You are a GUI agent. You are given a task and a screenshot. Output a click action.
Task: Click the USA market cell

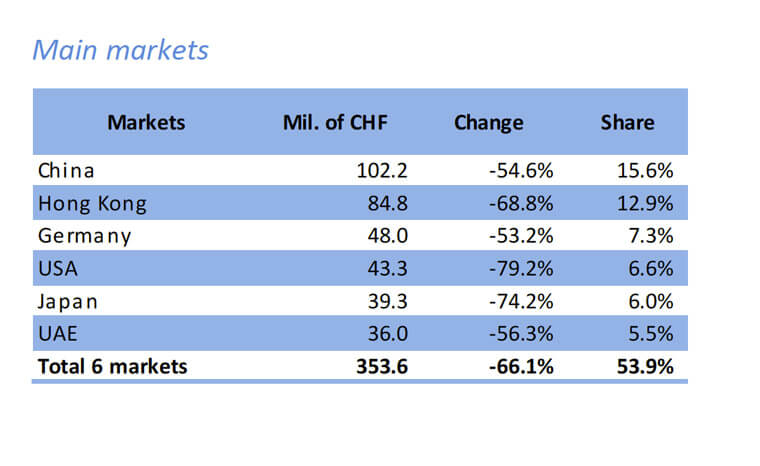point(57,269)
